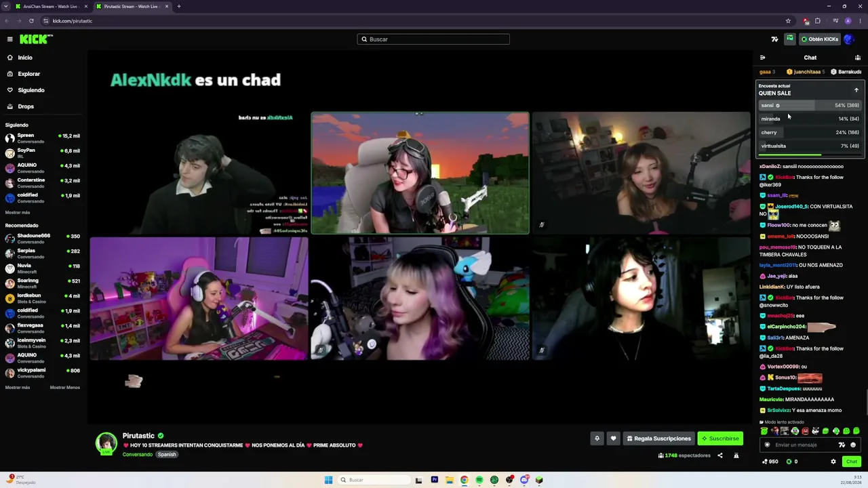Collapse the current poll with the arrow
868x488 pixels.
[856, 90]
